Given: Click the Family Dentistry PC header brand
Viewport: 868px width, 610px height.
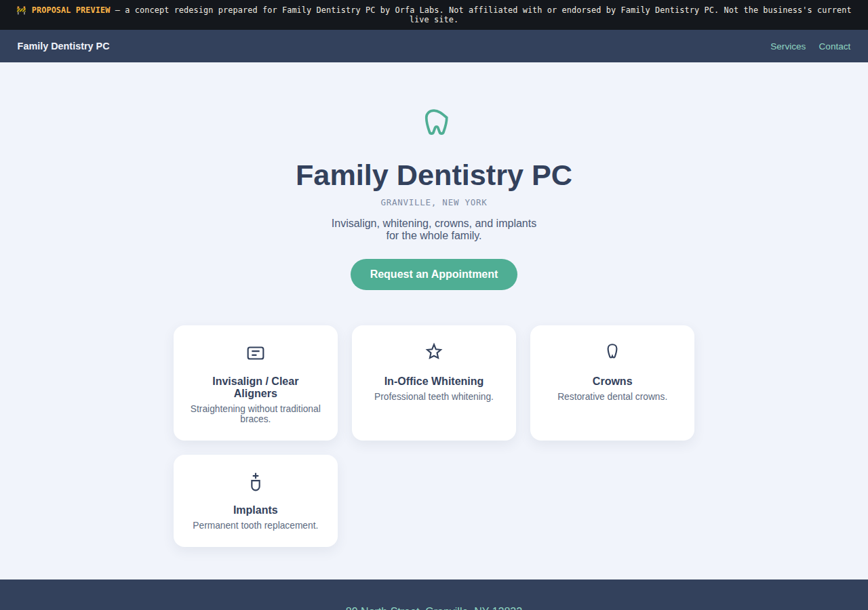Looking at the screenshot, I should tap(64, 46).
